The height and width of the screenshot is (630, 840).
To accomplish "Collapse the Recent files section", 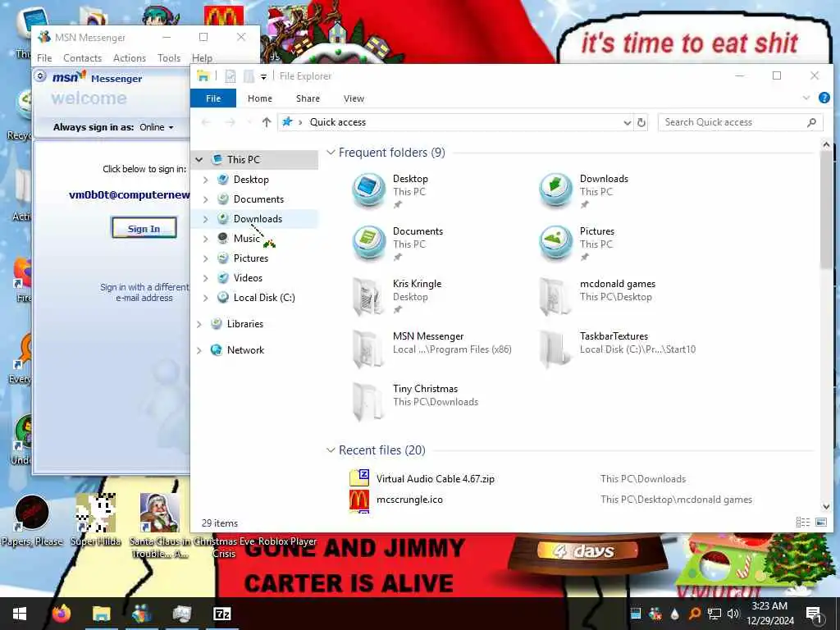I will click(x=331, y=450).
